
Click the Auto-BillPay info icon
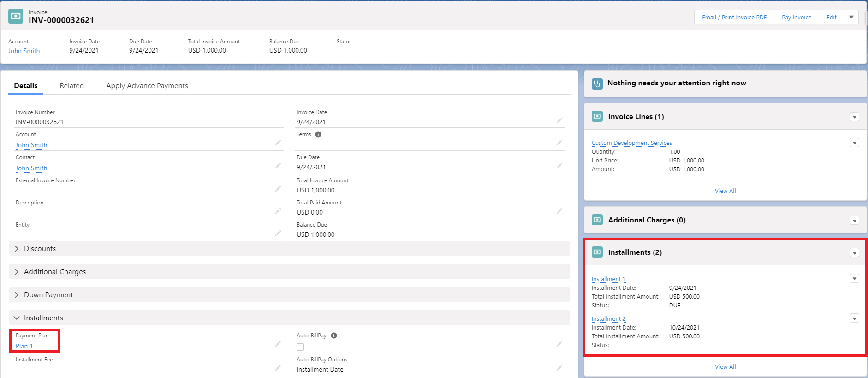coord(334,336)
